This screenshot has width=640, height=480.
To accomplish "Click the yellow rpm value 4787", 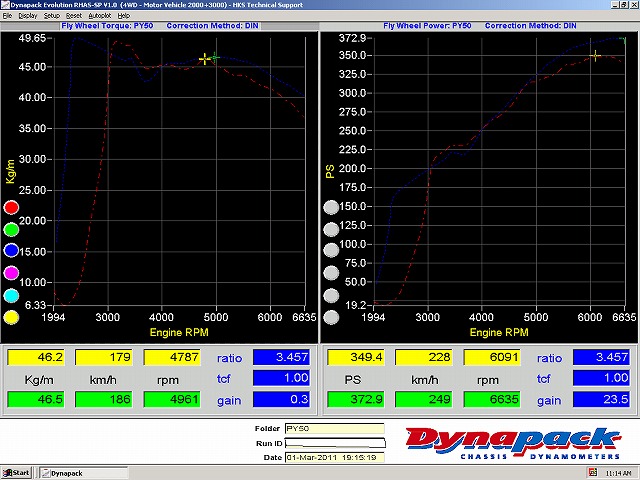I will (172, 357).
